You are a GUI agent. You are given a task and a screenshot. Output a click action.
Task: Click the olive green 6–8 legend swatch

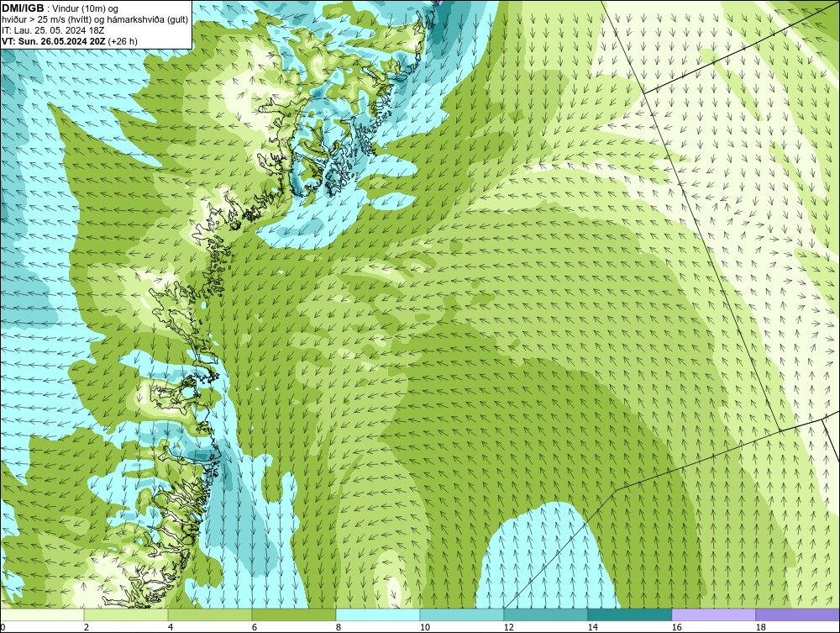click(x=293, y=615)
